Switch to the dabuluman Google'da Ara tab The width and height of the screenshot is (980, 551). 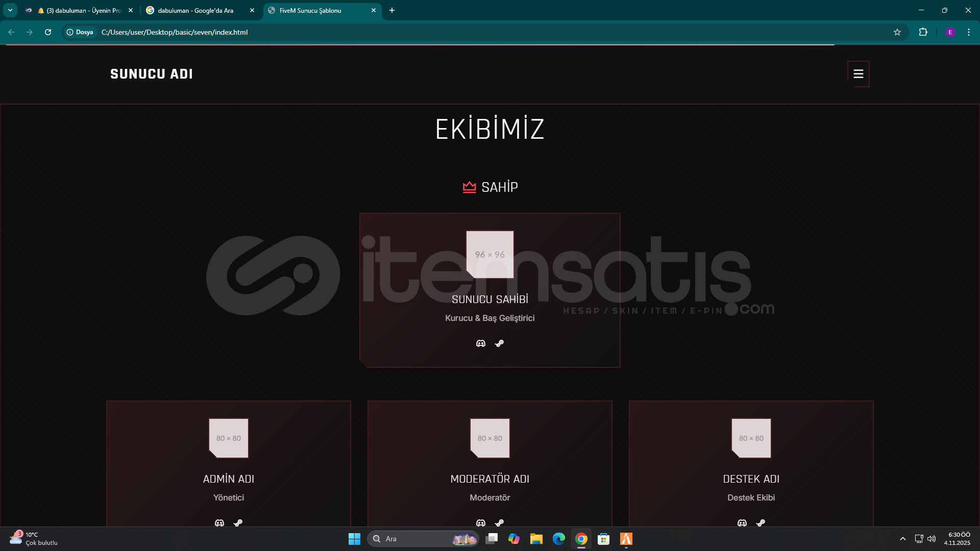[195, 10]
